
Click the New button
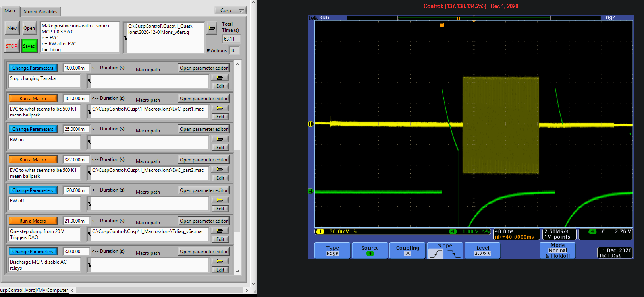[x=12, y=28]
